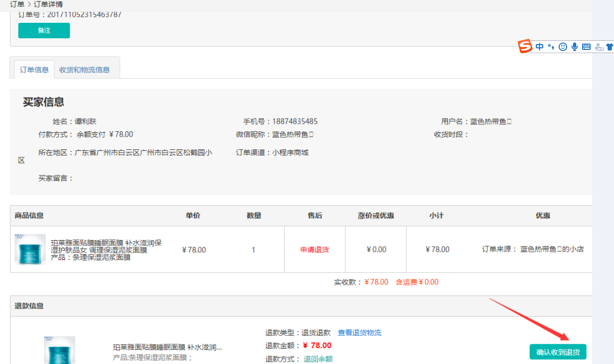Click the buyer phone number 18874835485
The image size is (614, 364).
[x=295, y=121]
